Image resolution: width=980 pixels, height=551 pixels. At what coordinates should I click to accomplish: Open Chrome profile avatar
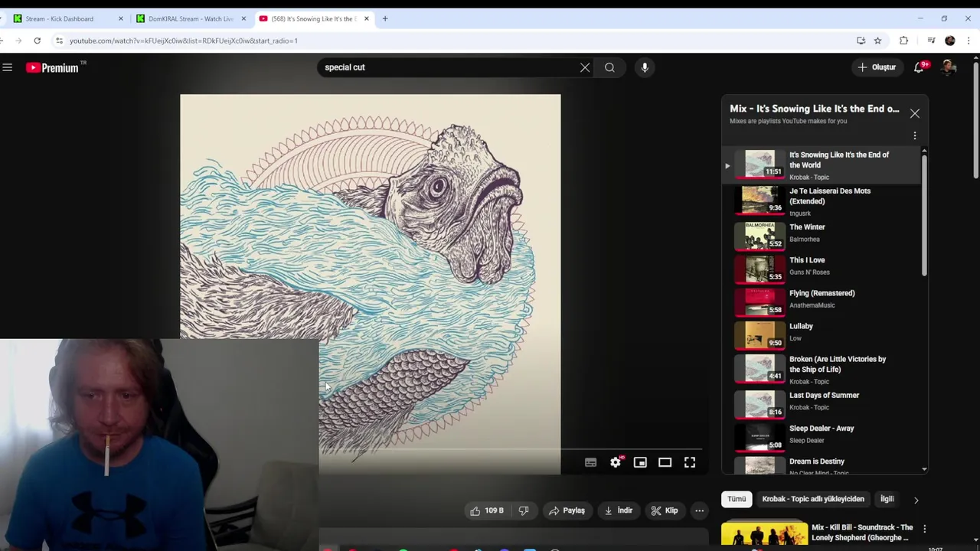point(950,41)
